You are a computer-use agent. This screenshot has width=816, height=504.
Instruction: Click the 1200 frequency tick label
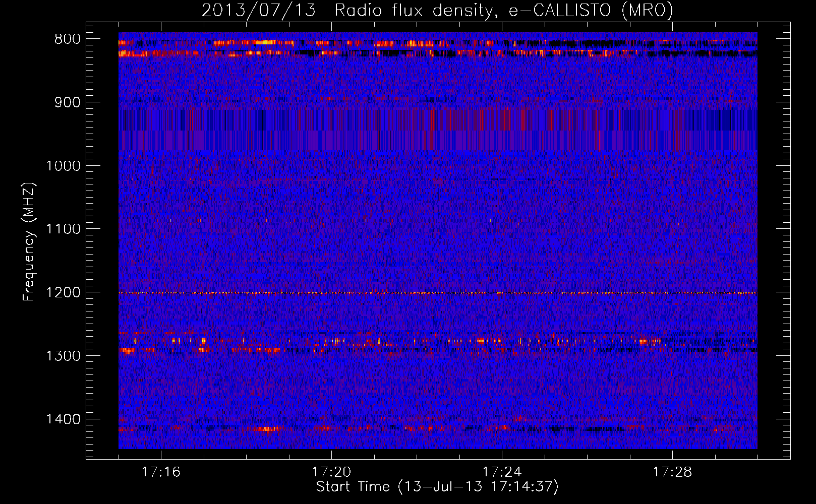pyautogui.click(x=63, y=292)
